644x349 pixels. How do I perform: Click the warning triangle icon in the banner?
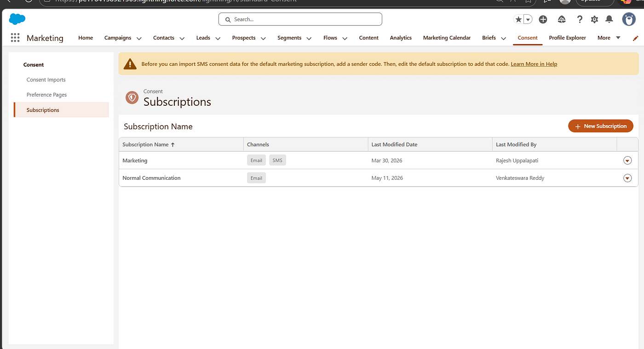130,64
